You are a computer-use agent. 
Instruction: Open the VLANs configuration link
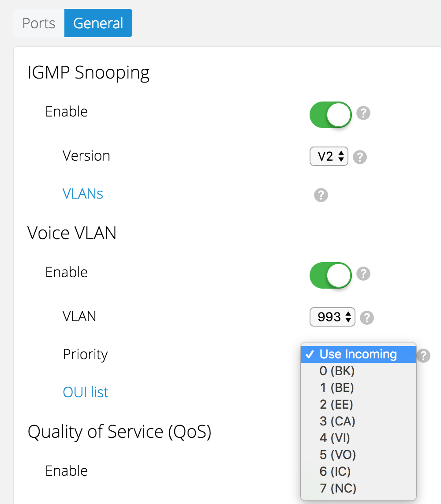tap(83, 193)
